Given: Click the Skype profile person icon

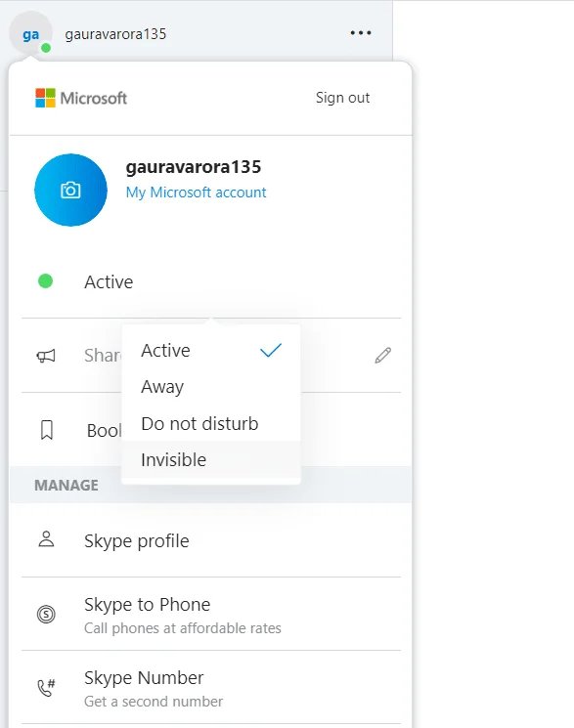Looking at the screenshot, I should [x=46, y=539].
